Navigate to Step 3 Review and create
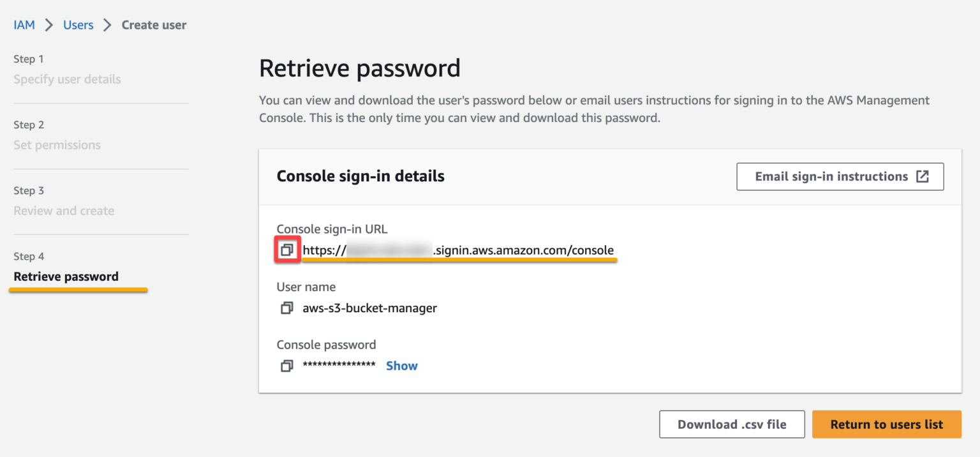This screenshot has height=457, width=980. click(64, 210)
